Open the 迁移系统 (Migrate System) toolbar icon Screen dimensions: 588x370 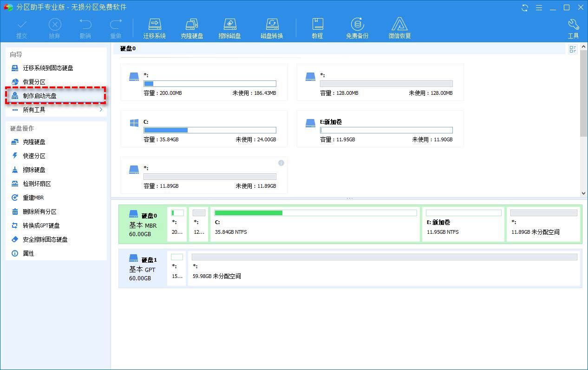[155, 27]
